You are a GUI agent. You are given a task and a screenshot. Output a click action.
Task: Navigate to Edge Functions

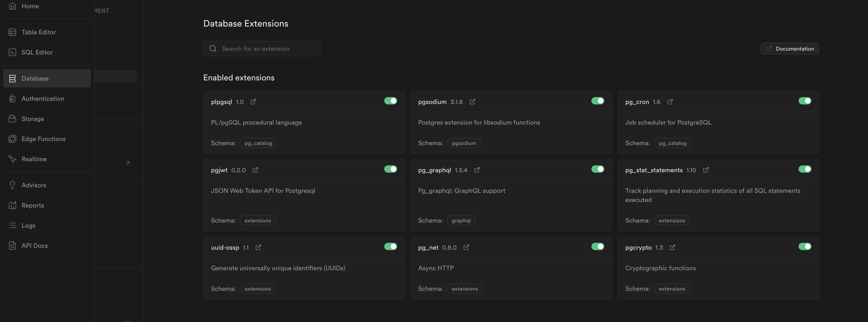[43, 139]
